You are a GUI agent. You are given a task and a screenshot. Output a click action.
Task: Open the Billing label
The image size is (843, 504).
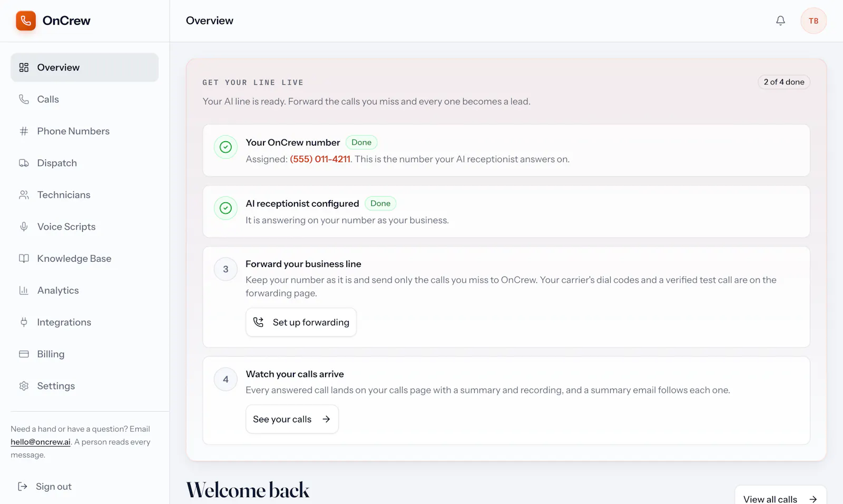(51, 354)
